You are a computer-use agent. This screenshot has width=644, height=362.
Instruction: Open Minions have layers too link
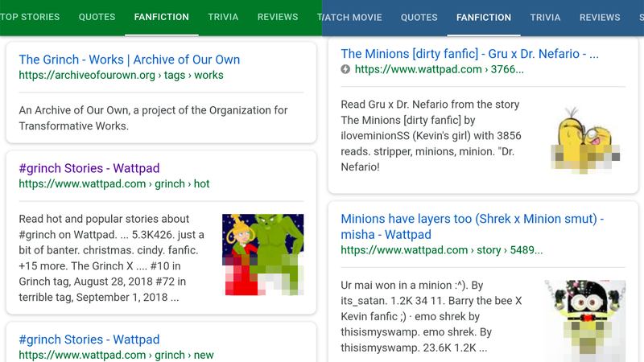(473, 227)
